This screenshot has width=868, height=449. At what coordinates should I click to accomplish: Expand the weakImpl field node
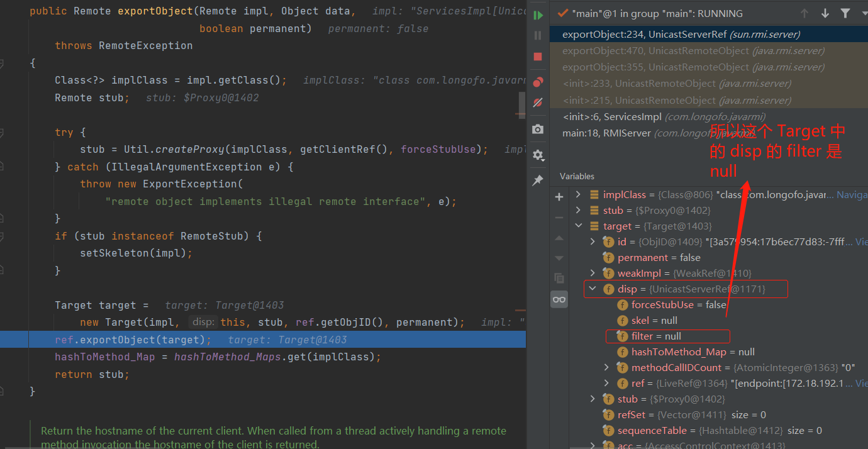coord(593,274)
